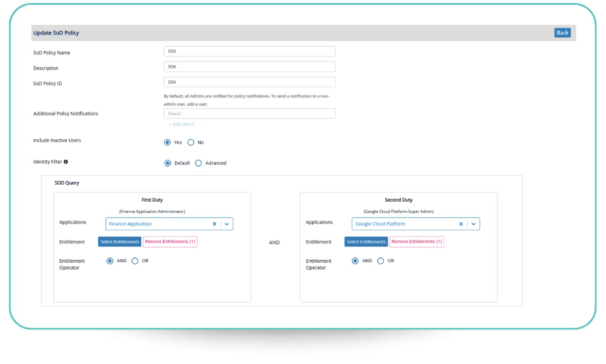Clear Google Cloud Platform selection with X

click(x=461, y=224)
